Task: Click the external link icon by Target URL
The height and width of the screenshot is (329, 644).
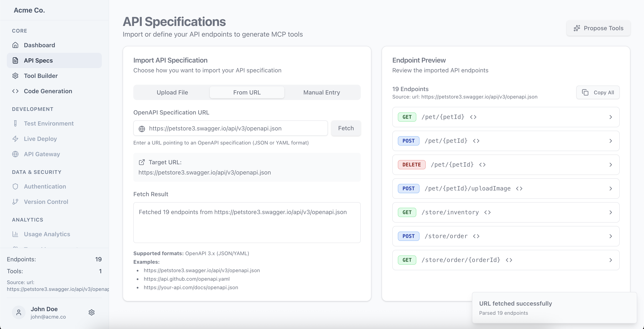Action: (x=142, y=162)
